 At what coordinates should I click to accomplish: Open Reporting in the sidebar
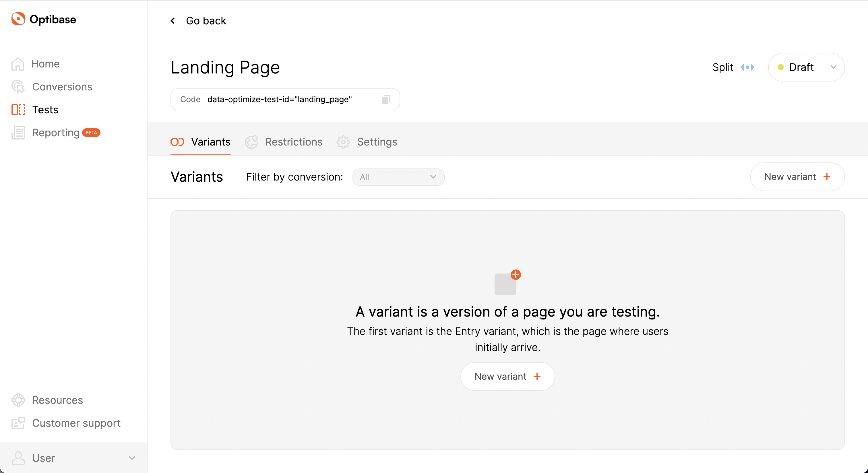pyautogui.click(x=56, y=132)
